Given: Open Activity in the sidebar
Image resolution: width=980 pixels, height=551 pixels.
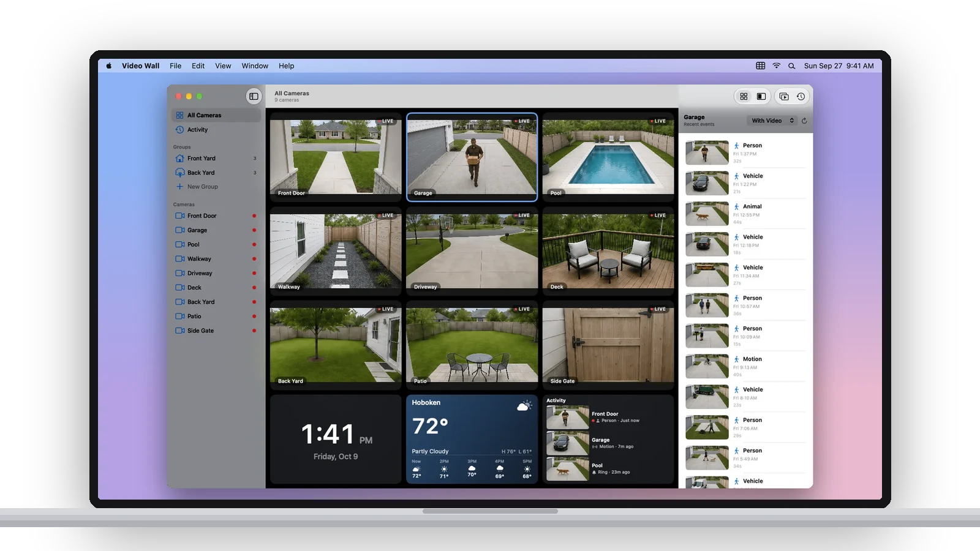Looking at the screenshot, I should tap(216, 130).
